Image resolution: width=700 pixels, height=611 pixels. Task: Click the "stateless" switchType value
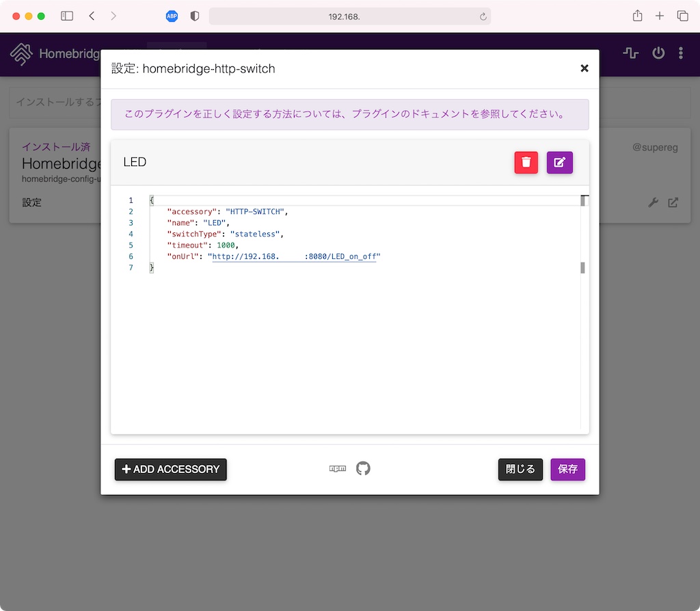(255, 234)
